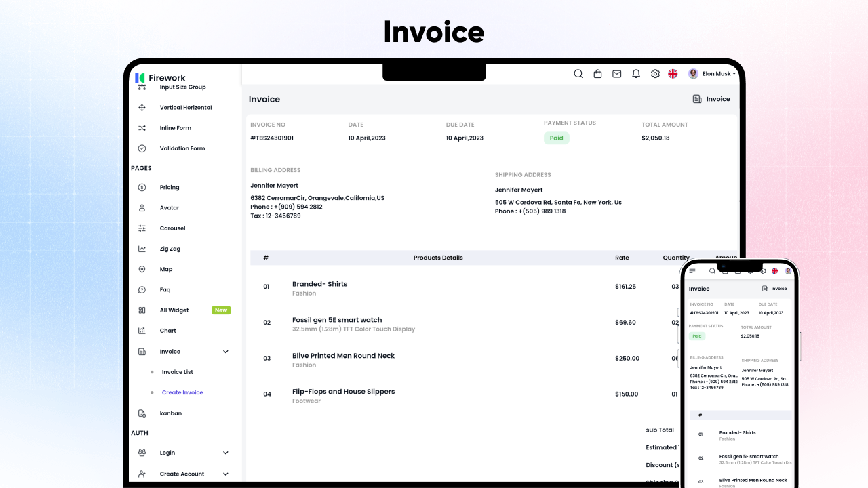Open settings gear in the tablet header
The width and height of the screenshot is (868, 488).
coord(655,74)
